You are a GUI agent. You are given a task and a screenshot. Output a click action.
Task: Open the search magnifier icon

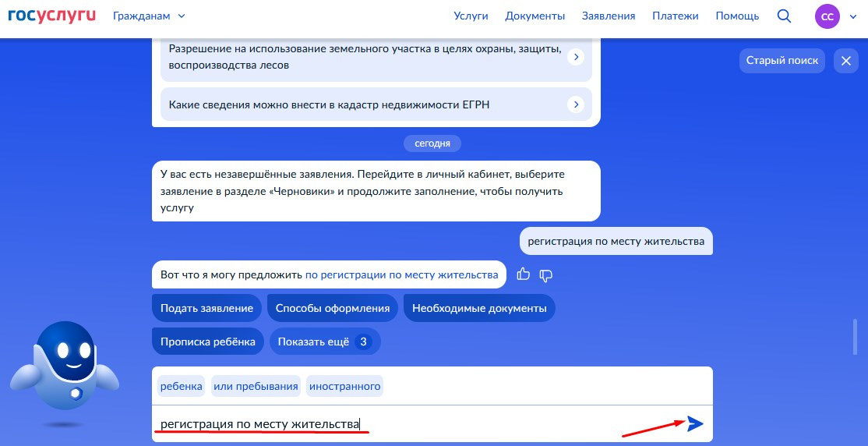point(784,16)
